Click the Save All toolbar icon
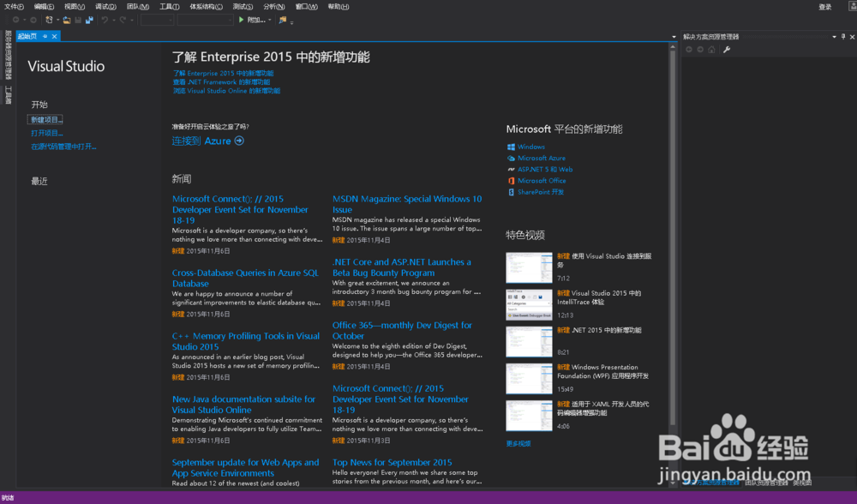The height and width of the screenshot is (504, 857). click(90, 20)
